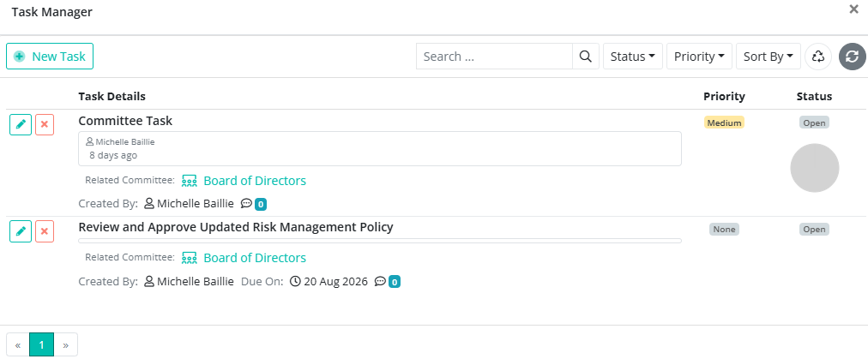Image resolution: width=868 pixels, height=359 pixels.
Task: Open the recycle bin icon button
Action: (x=818, y=57)
